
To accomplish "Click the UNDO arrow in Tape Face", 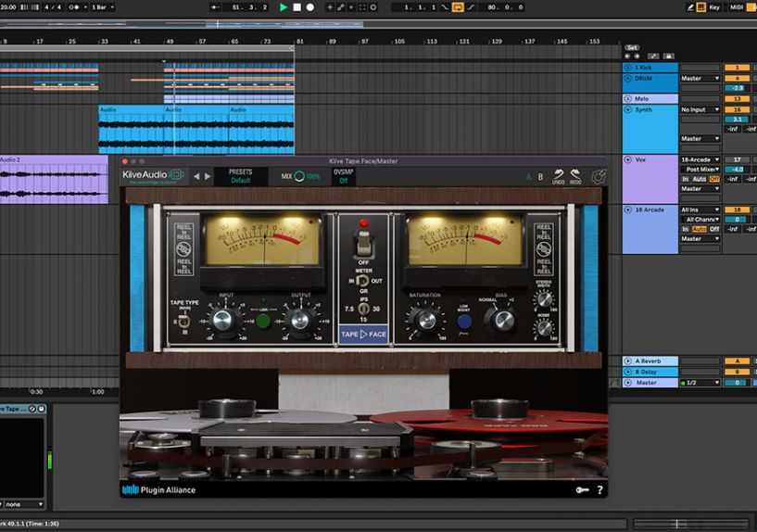I will (559, 176).
